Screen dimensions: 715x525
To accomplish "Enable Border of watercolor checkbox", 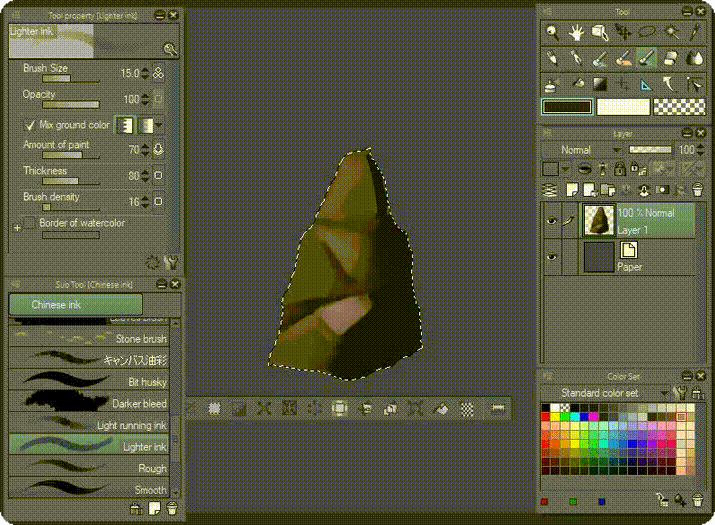I will click(30, 223).
